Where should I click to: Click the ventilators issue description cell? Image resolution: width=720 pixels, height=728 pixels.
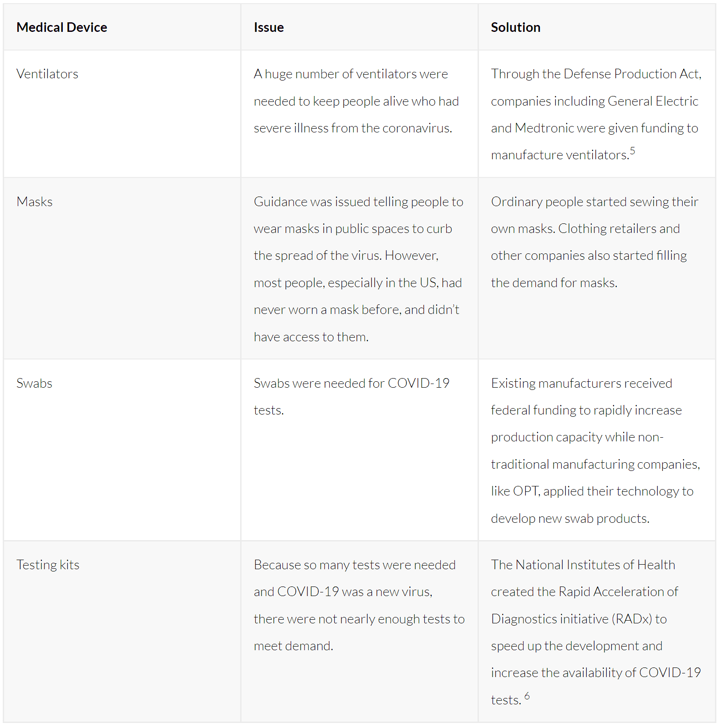tap(356, 101)
